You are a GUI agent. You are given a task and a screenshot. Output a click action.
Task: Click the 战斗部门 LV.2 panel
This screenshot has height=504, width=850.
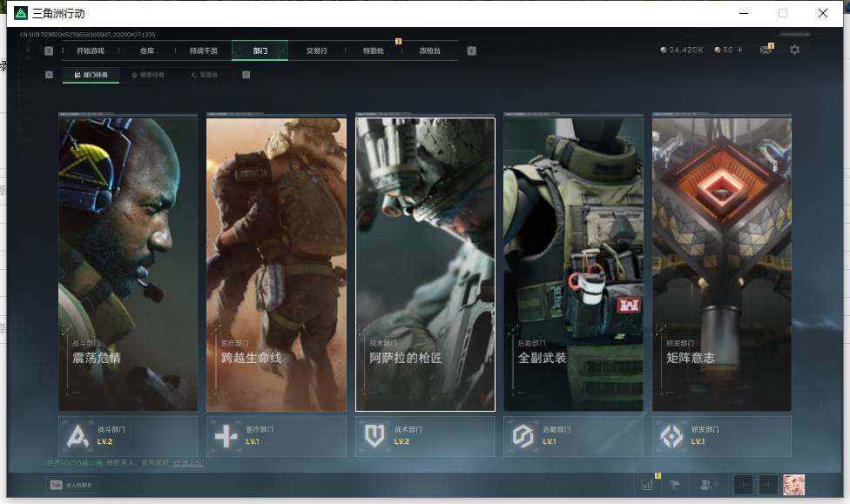point(128,436)
